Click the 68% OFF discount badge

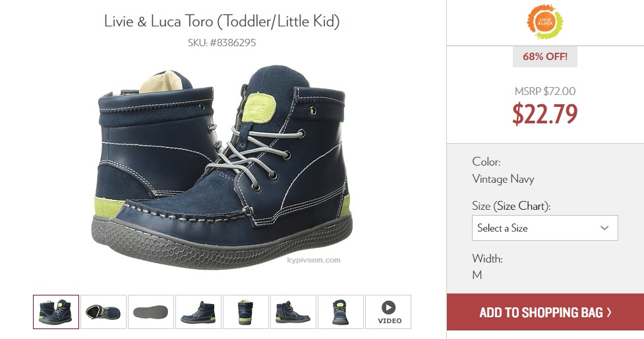click(545, 57)
